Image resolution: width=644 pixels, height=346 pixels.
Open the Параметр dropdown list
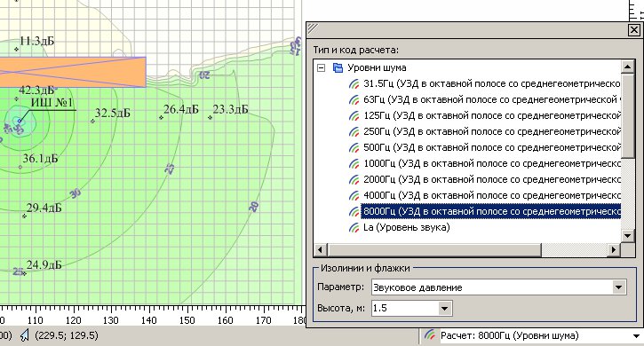(618, 287)
